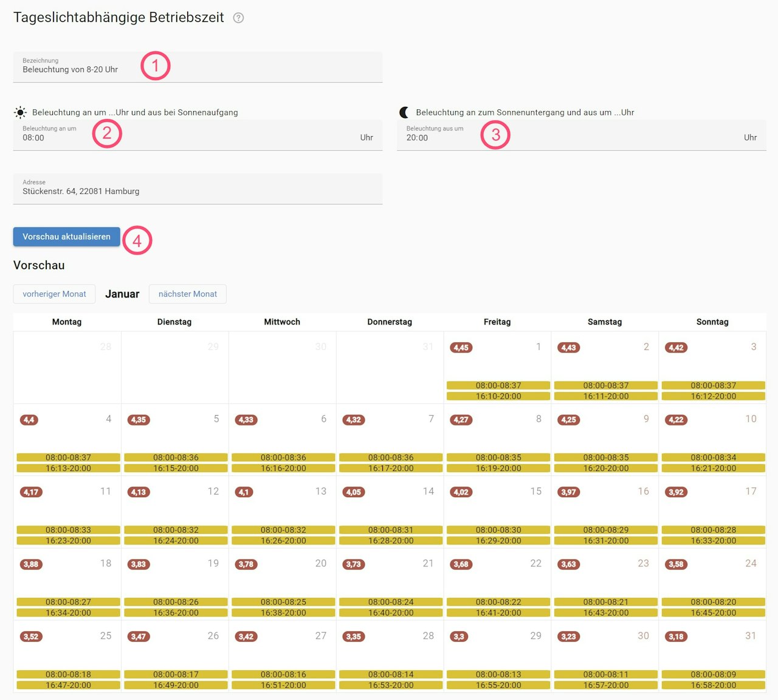Click the 3,68 badge on January 22
Image resolution: width=778 pixels, height=700 pixels.
461,564
